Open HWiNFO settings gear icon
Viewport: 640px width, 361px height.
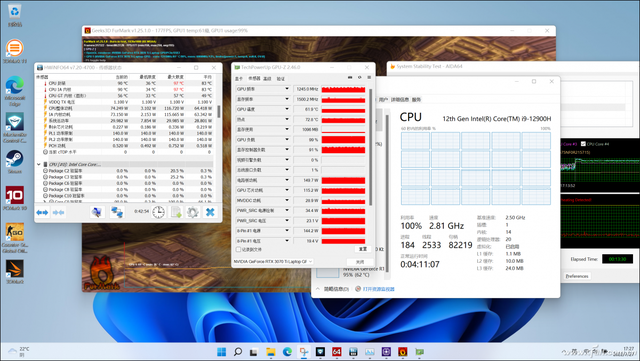click(193, 212)
